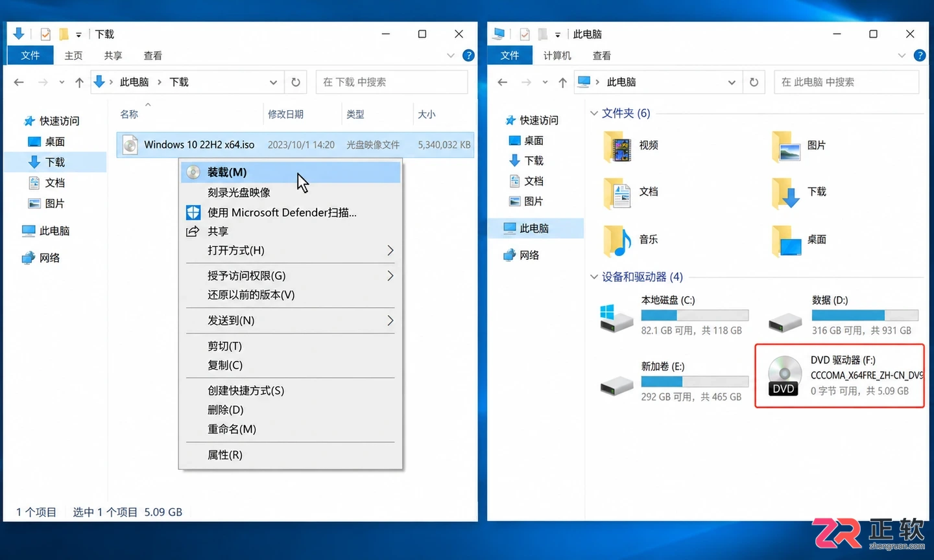934x560 pixels.
Task: Open the 文件 tab in 此电脑 window
Action: tap(510, 56)
